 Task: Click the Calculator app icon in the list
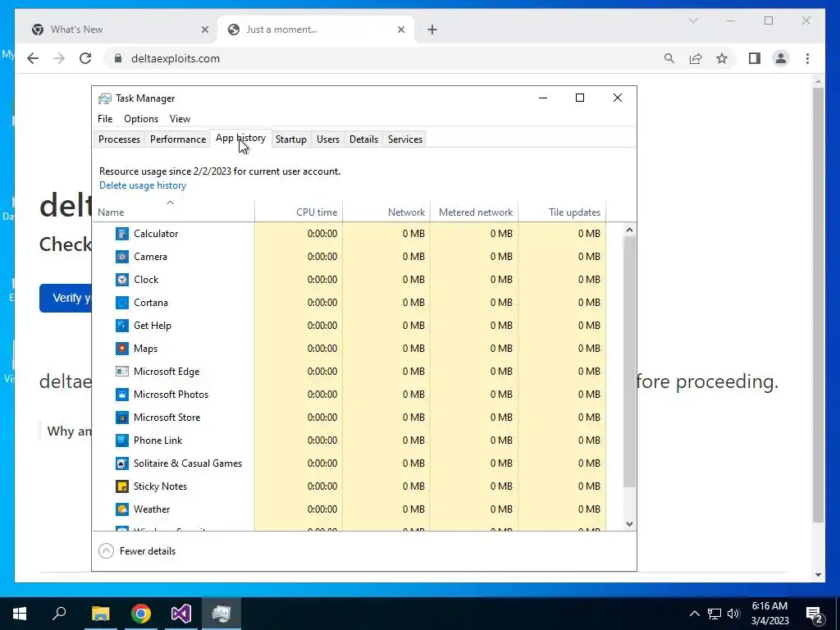[x=122, y=234]
